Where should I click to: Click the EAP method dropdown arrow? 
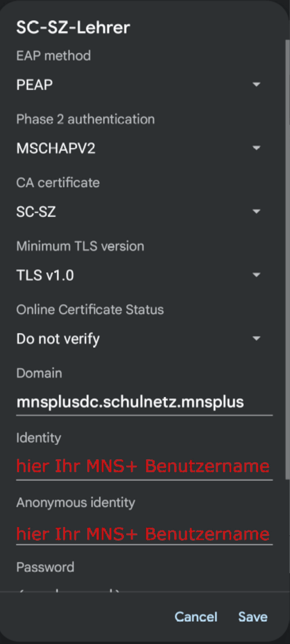(x=256, y=85)
